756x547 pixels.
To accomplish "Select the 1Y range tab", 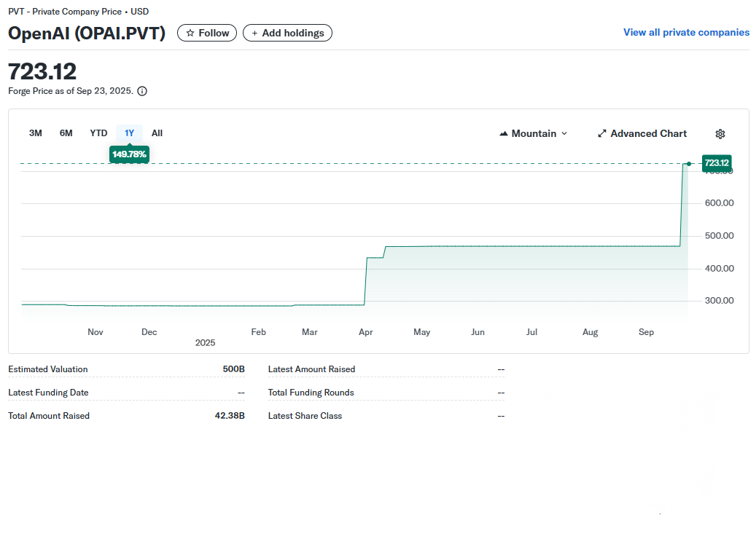I will (129, 133).
